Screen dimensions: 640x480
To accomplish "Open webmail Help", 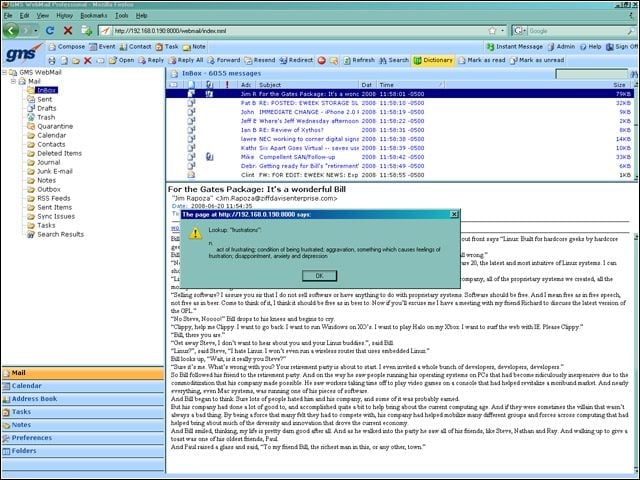I will coord(590,47).
